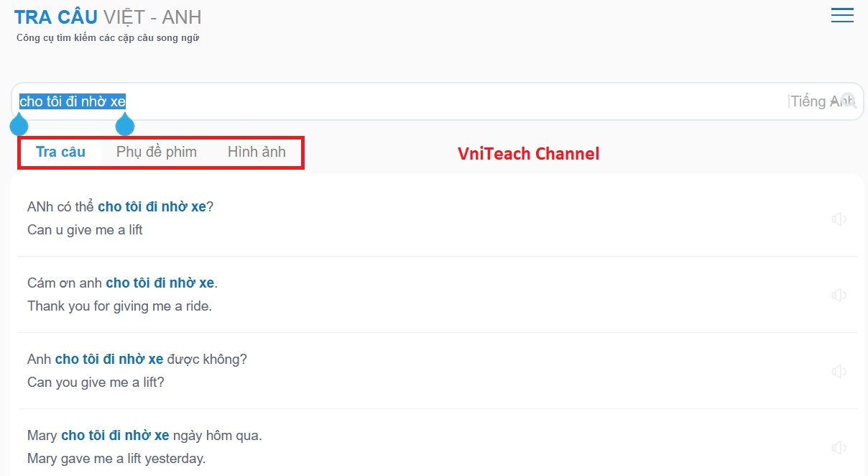Image resolution: width=868 pixels, height=476 pixels.
Task: Tap the left text selection handle
Action: click(19, 126)
